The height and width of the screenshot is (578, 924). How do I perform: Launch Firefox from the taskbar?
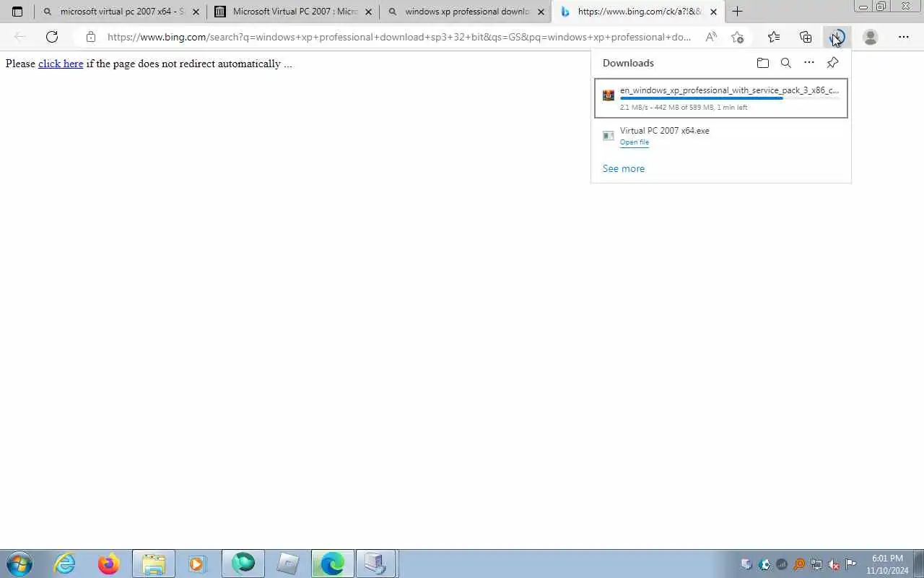[109, 564]
